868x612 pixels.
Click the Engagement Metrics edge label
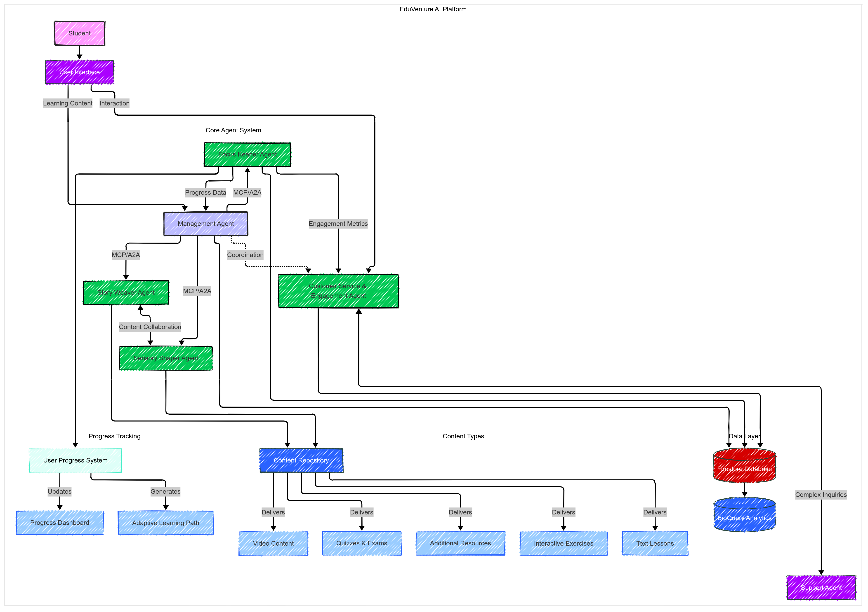coord(338,224)
